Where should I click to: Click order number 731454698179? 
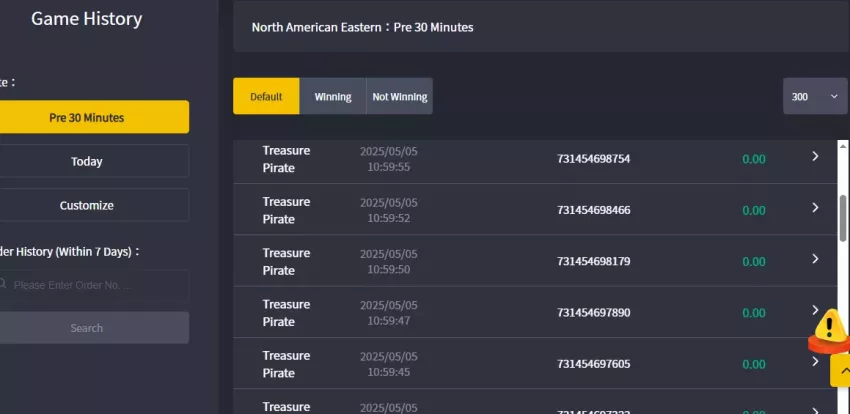[594, 261]
